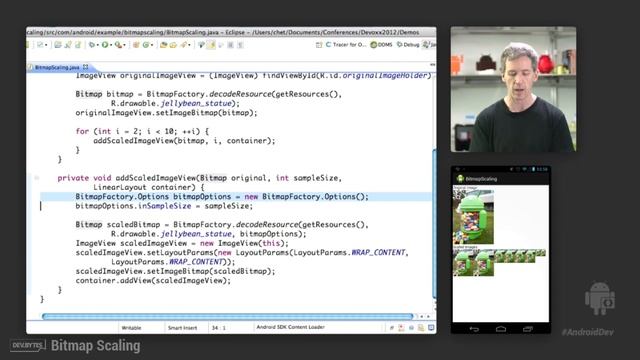The width and height of the screenshot is (640, 360).
Task: Open the External Tools dropdown arrow
Action: (124, 45)
